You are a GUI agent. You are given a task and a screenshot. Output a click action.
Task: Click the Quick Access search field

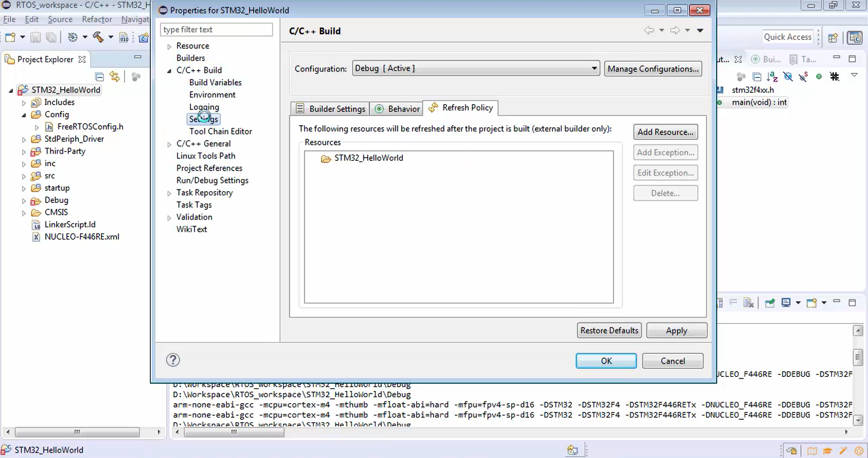click(788, 37)
